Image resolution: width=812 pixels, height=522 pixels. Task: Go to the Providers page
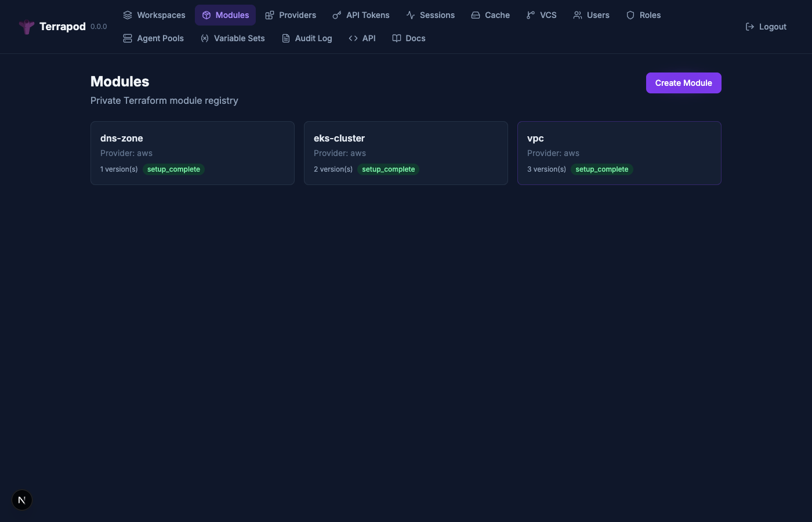point(291,15)
